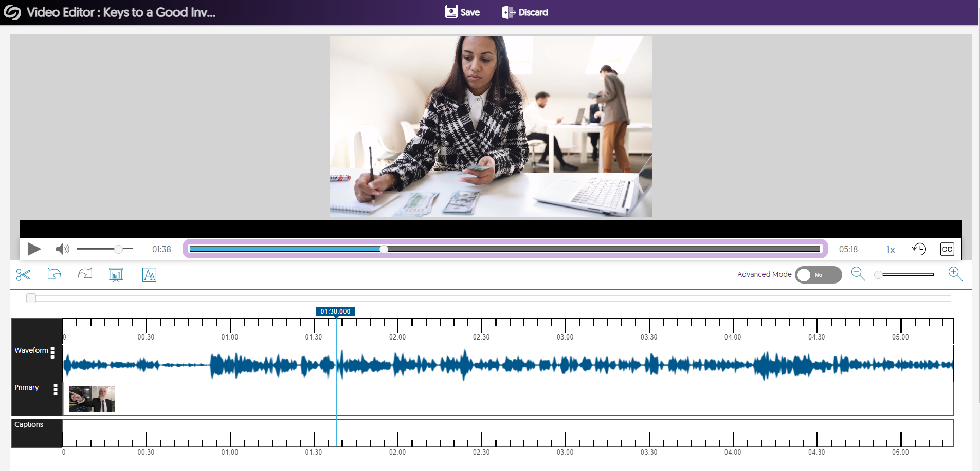Image resolution: width=980 pixels, height=471 pixels.
Task: Click the rewind history clock icon
Action: pos(919,249)
